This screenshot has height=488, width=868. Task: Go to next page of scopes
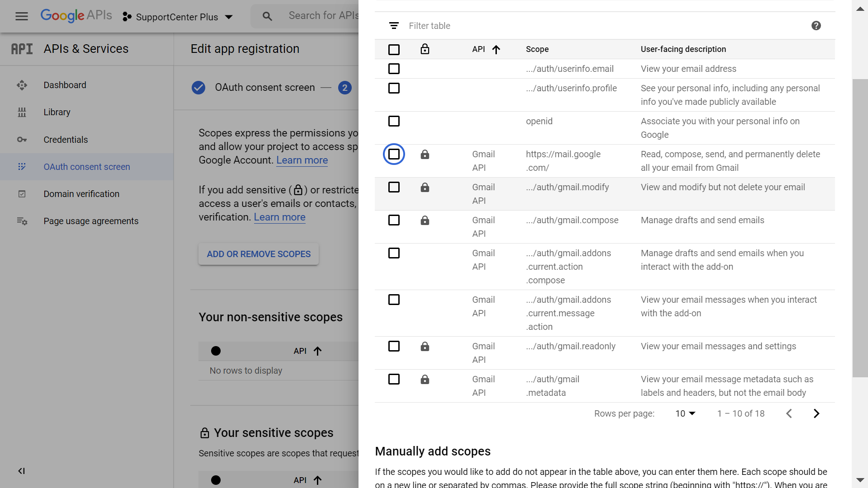[816, 413]
